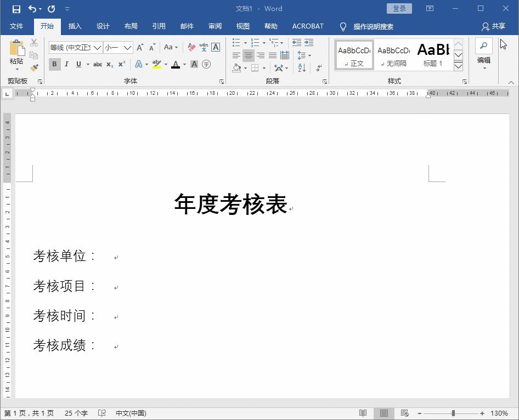The width and height of the screenshot is (519, 420).
Task: Toggle italic formatting
Action: [x=66, y=64]
